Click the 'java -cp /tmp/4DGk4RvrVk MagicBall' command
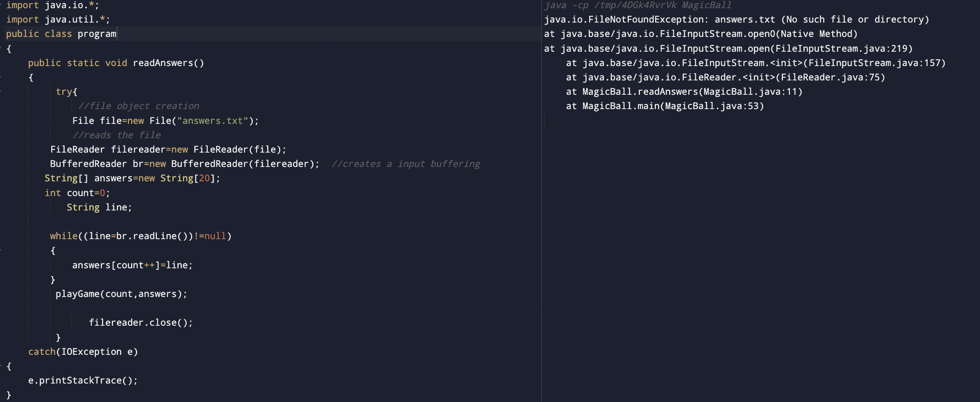Screen dimensions: 980x402 tap(637, 5)
